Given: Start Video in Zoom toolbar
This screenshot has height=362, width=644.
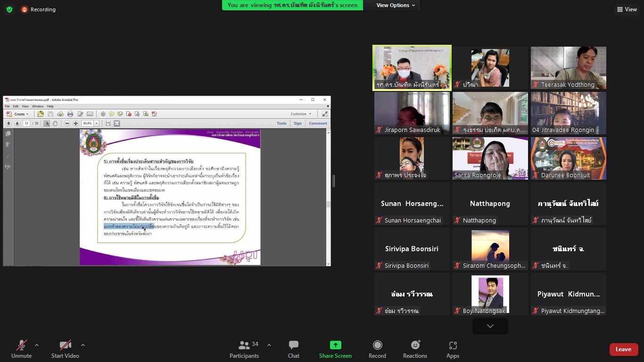Looking at the screenshot, I should 65,349.
